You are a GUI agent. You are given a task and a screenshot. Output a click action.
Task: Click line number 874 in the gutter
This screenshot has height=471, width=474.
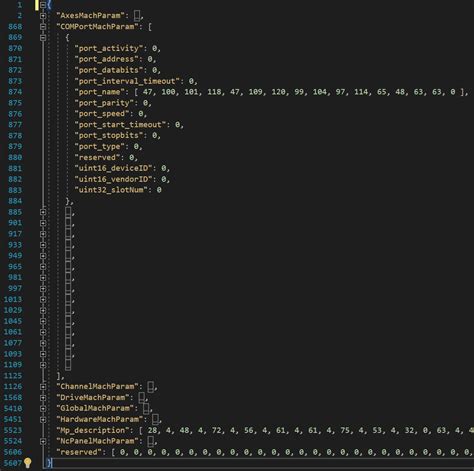15,92
